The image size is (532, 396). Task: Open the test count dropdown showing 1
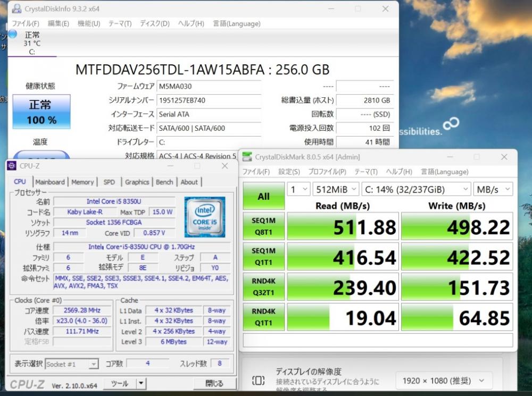(x=298, y=189)
